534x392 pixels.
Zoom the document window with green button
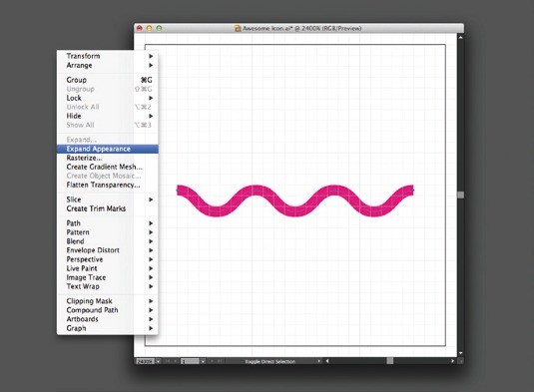pyautogui.click(x=159, y=28)
